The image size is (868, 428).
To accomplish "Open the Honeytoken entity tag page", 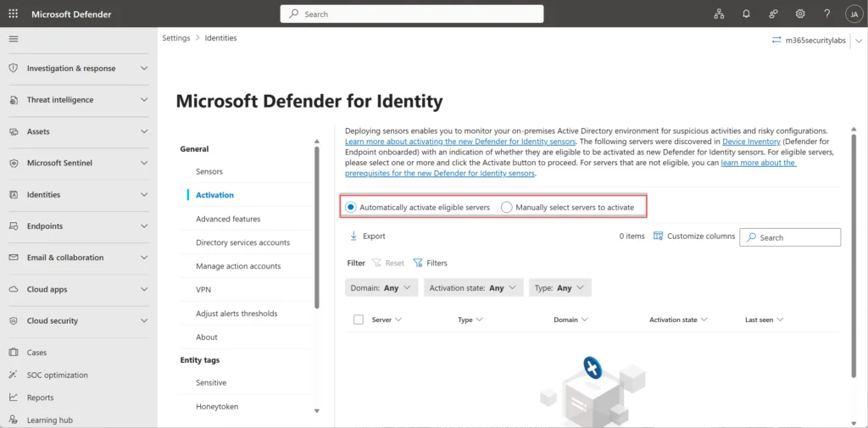I will click(x=217, y=407).
